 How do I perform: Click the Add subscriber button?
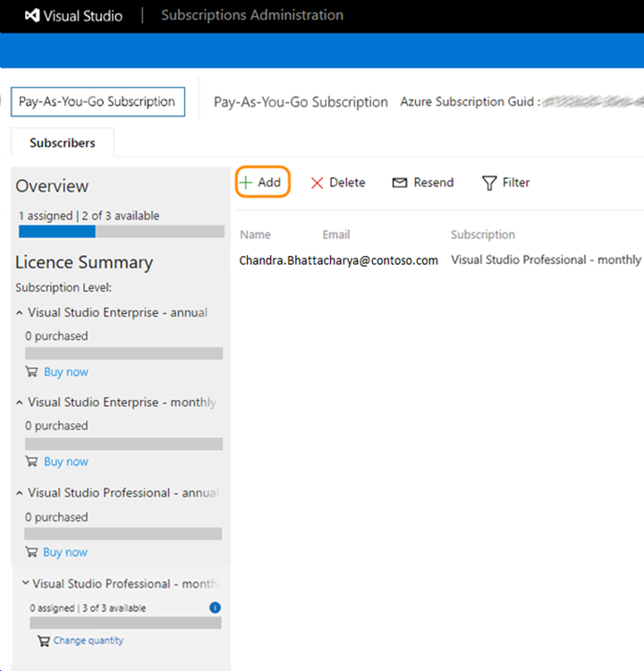pos(261,183)
